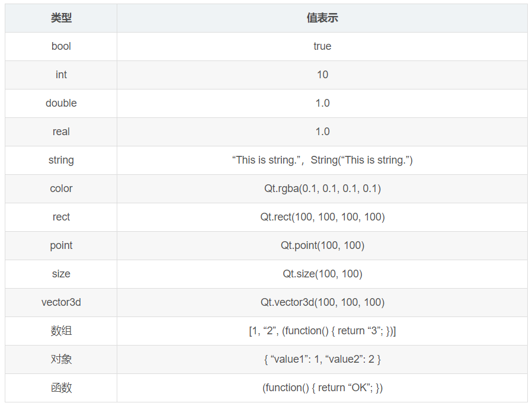This screenshot has width=532, height=406.
Task: Select the int type cell
Action: (x=61, y=75)
